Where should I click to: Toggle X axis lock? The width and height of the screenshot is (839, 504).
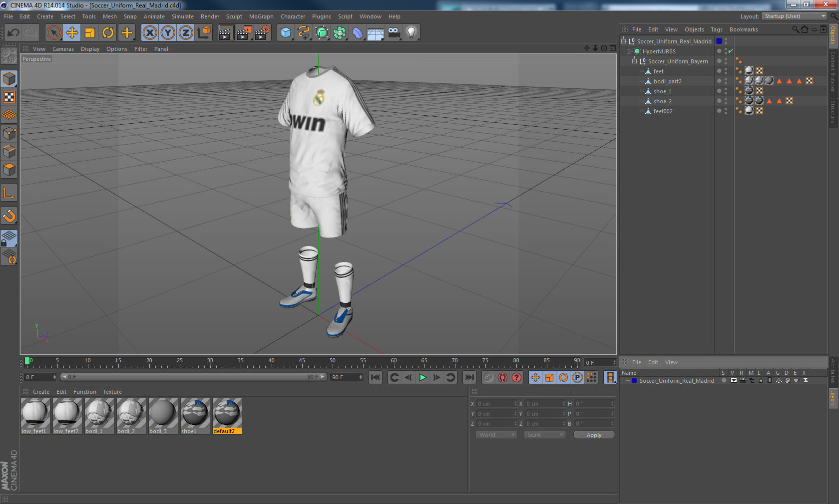(x=149, y=33)
